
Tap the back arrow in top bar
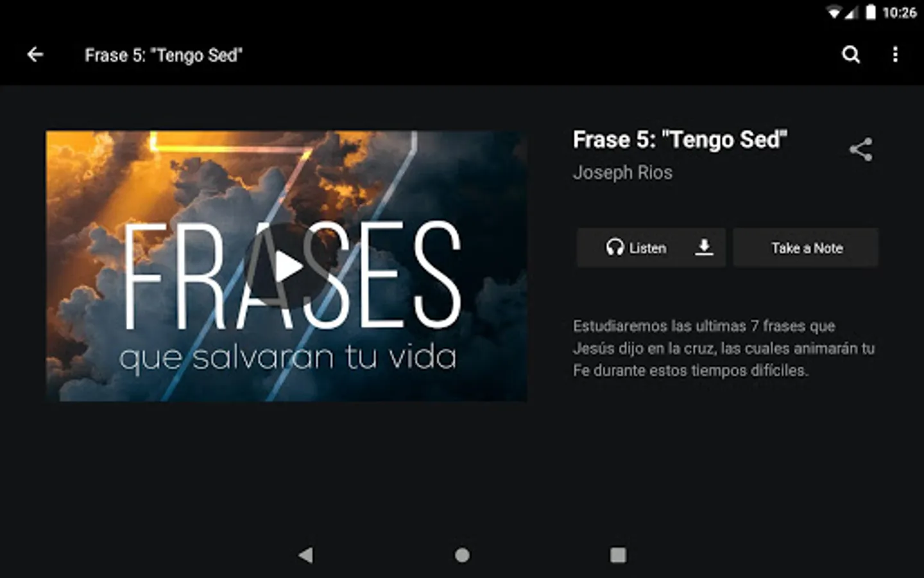[x=35, y=55]
